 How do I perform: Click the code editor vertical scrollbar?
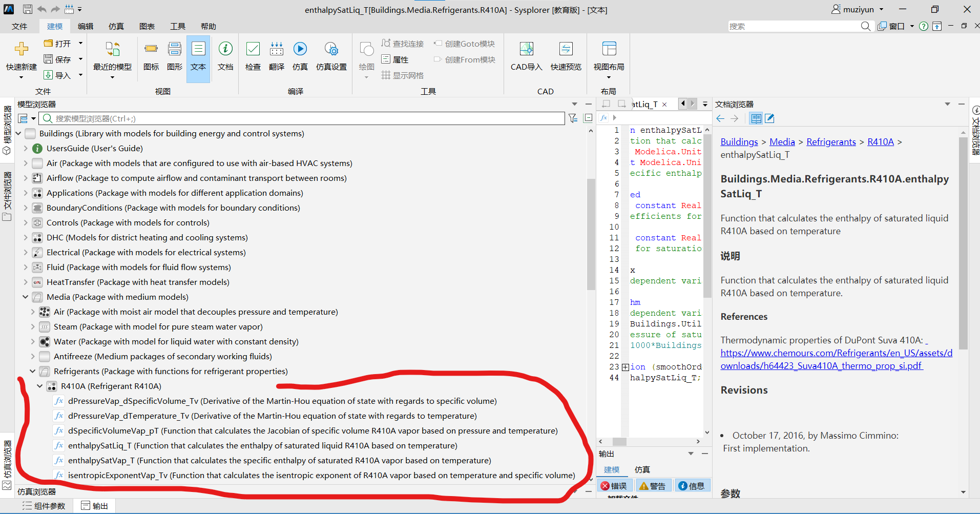tap(707, 215)
